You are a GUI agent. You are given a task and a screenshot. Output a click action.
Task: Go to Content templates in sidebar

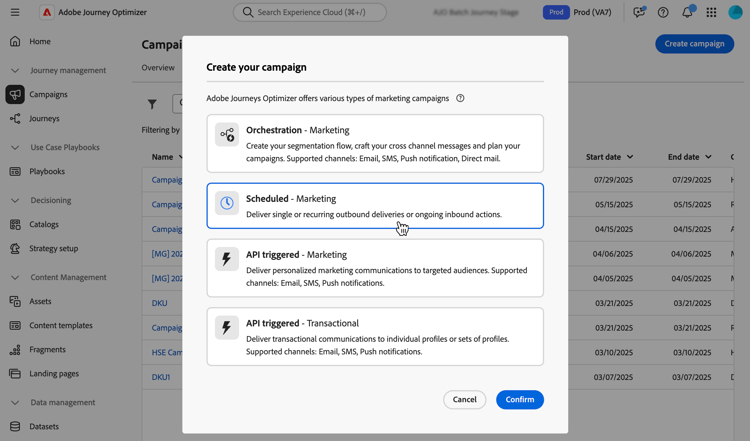(60, 326)
